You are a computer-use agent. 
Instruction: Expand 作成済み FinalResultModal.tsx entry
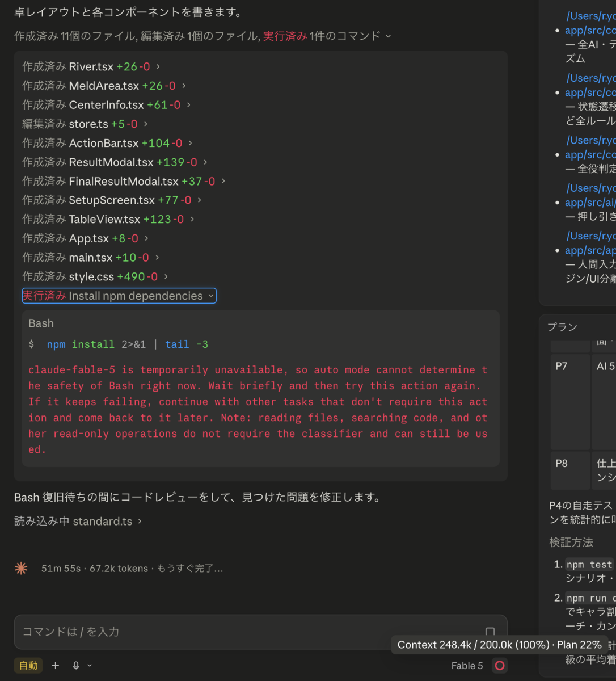pos(124,181)
